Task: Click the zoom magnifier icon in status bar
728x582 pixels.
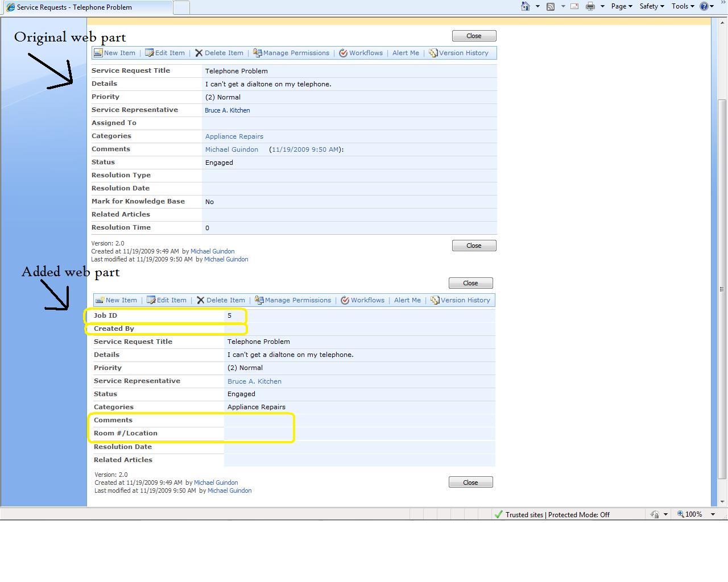Action: pos(680,514)
